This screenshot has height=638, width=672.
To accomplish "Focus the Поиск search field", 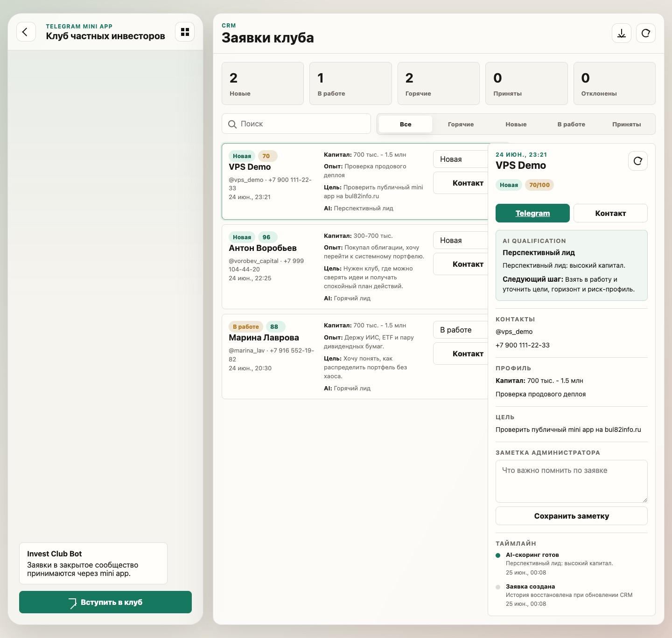I will pos(296,124).
